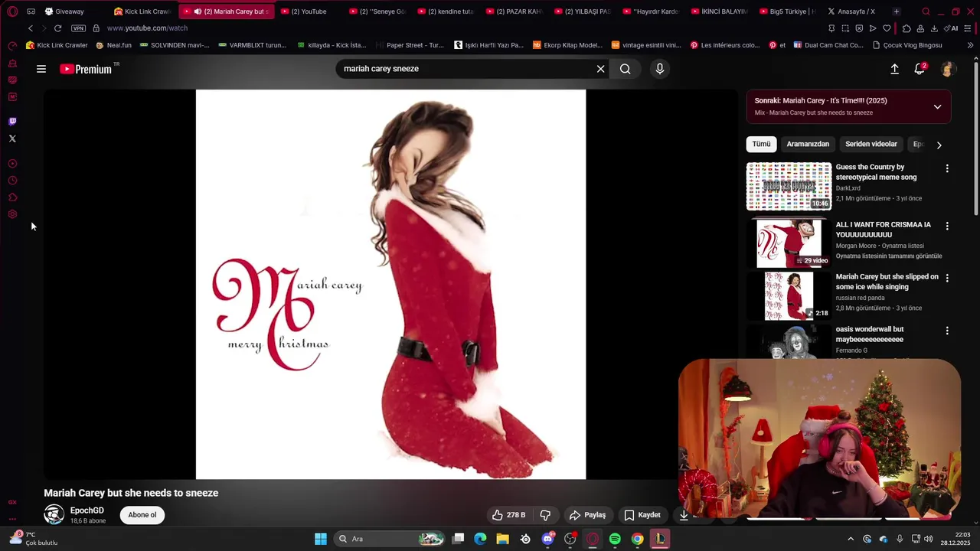Open the Paper Street bookmark

[x=410, y=45]
